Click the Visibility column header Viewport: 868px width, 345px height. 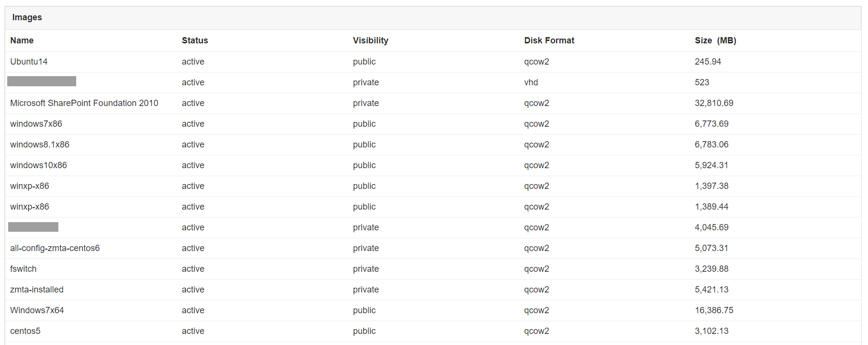[370, 40]
